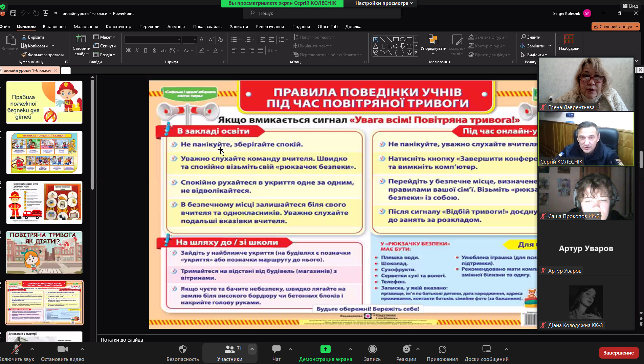Click the Save icon in title bar
The width and height of the screenshot is (644, 364).
click(x=13, y=13)
